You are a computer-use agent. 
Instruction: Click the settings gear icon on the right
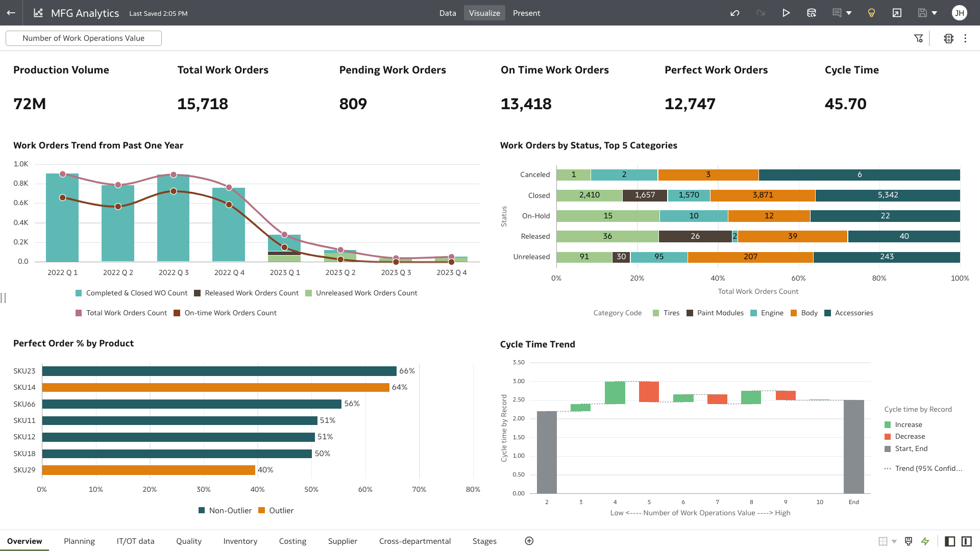pyautogui.click(x=948, y=38)
